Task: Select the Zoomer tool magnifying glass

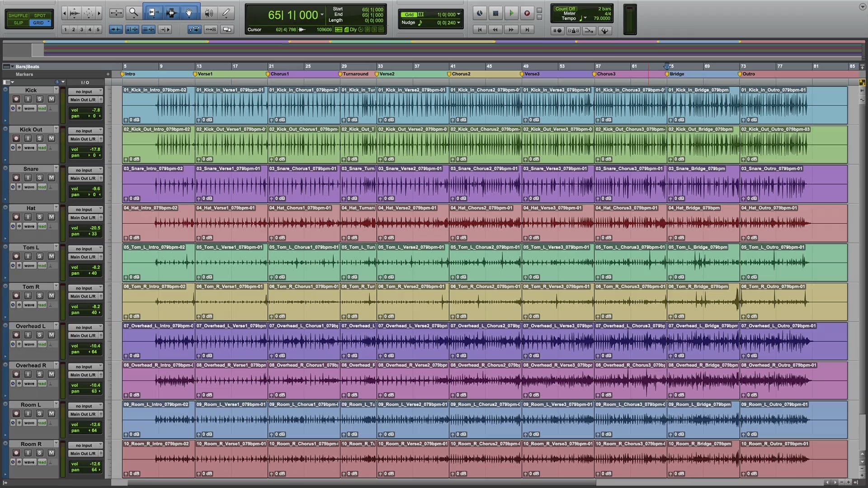Action: (x=133, y=13)
